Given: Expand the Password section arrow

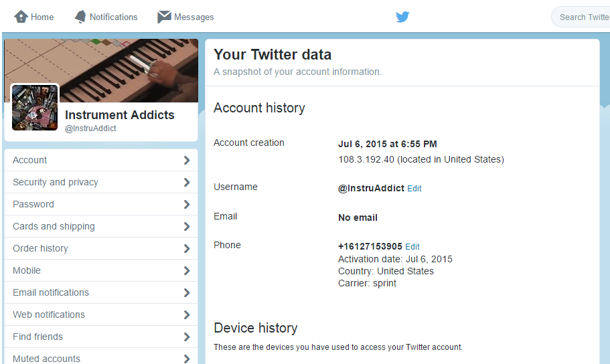Looking at the screenshot, I should point(187,204).
